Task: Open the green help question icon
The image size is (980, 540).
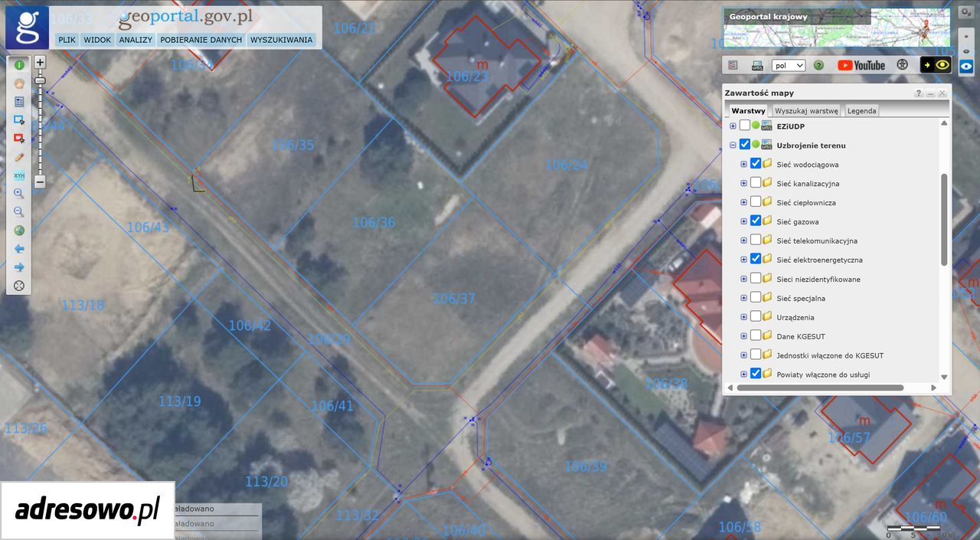Action: (818, 66)
